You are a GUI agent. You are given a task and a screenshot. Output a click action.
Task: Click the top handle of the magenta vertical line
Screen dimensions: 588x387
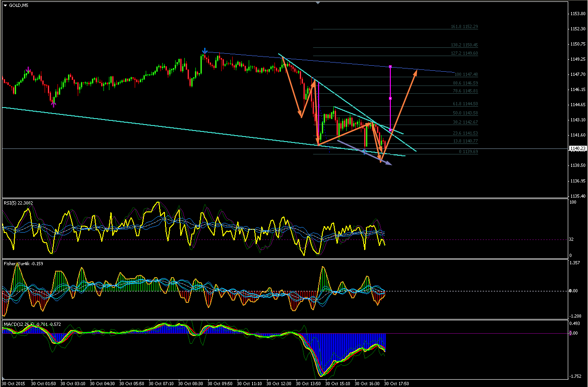pyautogui.click(x=390, y=67)
